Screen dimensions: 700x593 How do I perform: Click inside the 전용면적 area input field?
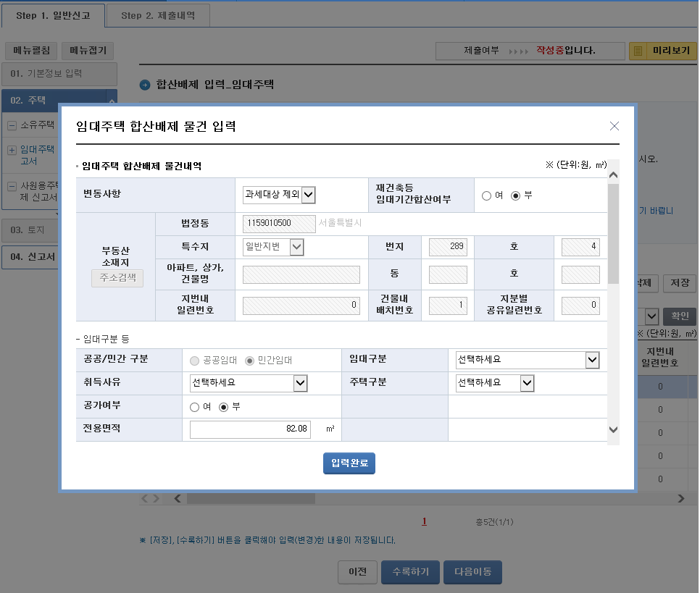[250, 429]
